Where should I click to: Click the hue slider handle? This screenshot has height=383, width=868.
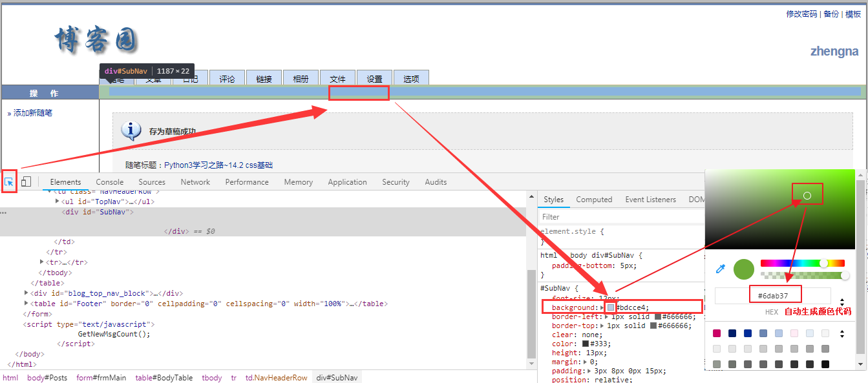pos(823,263)
